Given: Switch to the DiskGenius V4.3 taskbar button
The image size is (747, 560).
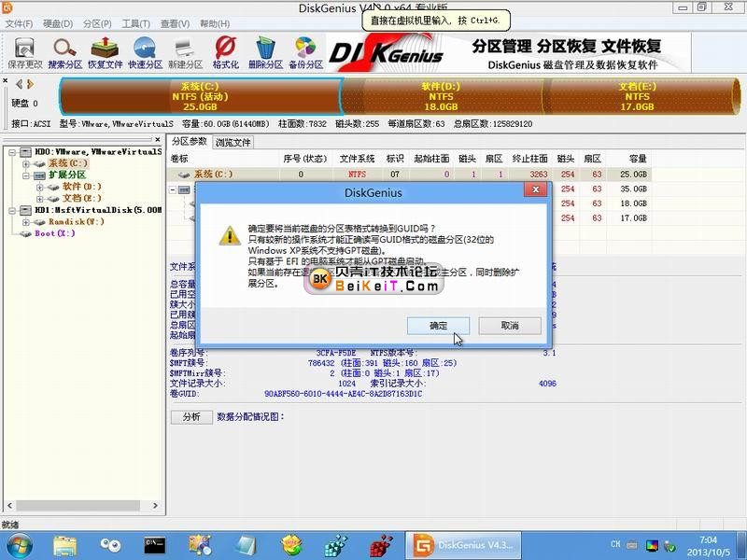Looking at the screenshot, I should 463,546.
